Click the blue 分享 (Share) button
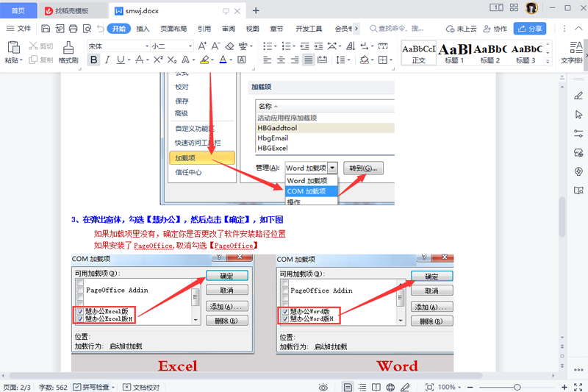This screenshot has width=588, height=392. point(531,29)
